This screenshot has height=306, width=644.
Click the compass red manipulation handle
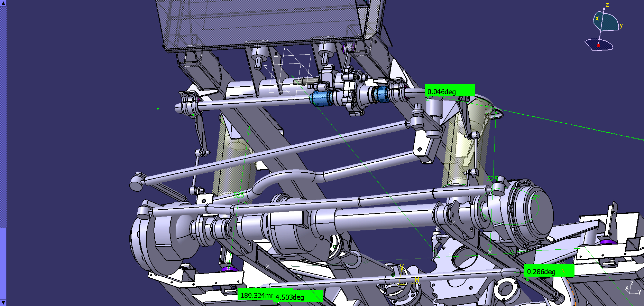tap(598, 46)
